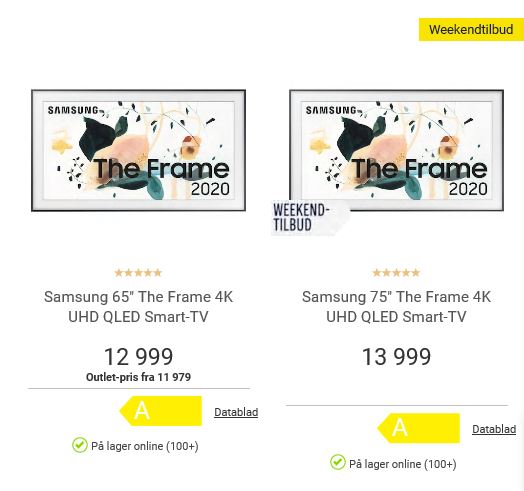Click the 12 999 price of 65" TV
Screen dimensions: 524x491
138,357
